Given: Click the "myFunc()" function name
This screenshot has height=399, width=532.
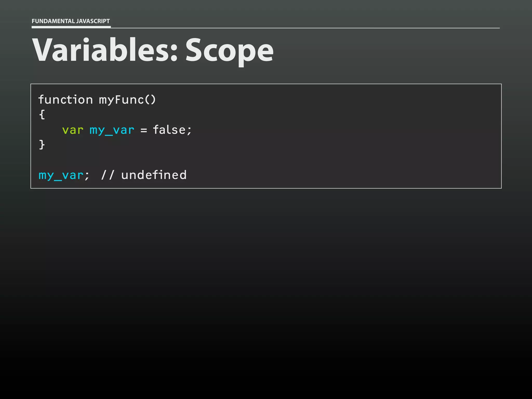Looking at the screenshot, I should pyautogui.click(x=127, y=100).
